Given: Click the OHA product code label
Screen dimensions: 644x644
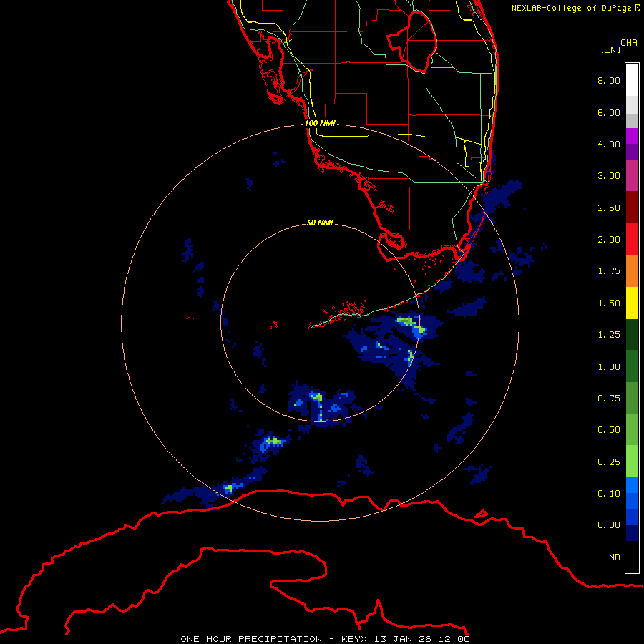Looking at the screenshot, I should [x=629, y=43].
